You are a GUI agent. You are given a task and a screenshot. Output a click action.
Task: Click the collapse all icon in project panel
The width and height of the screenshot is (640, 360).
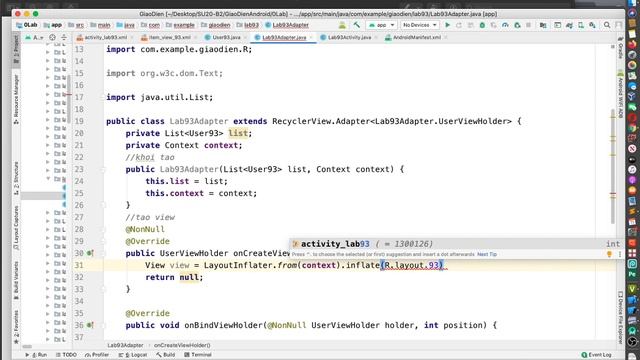click(64, 37)
